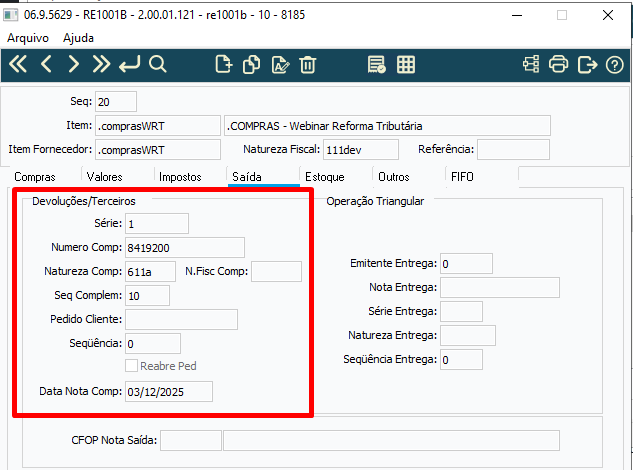Click Seq Complem field with 10
Screen dimensions: 633x470
147,295
